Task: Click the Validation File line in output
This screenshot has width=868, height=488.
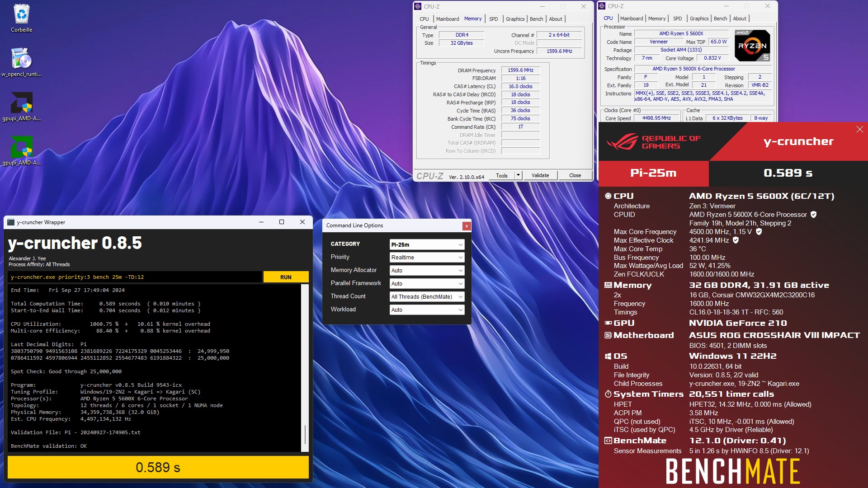Action: (75, 432)
